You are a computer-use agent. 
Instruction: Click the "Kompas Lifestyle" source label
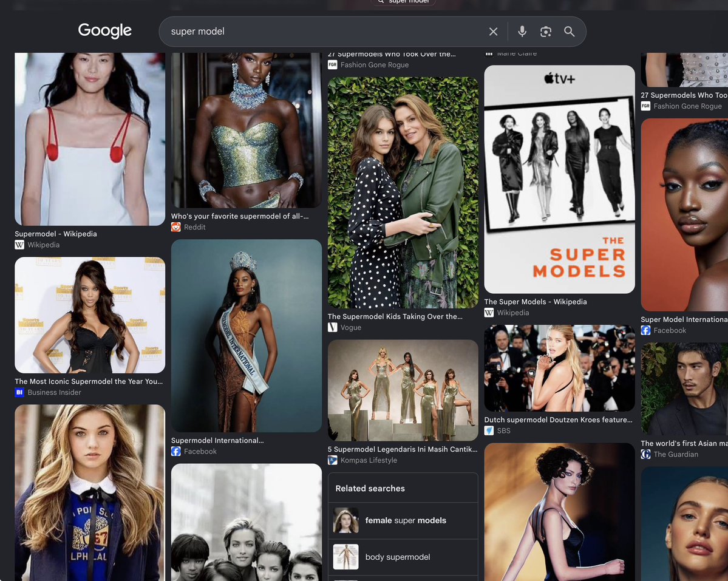[369, 460]
